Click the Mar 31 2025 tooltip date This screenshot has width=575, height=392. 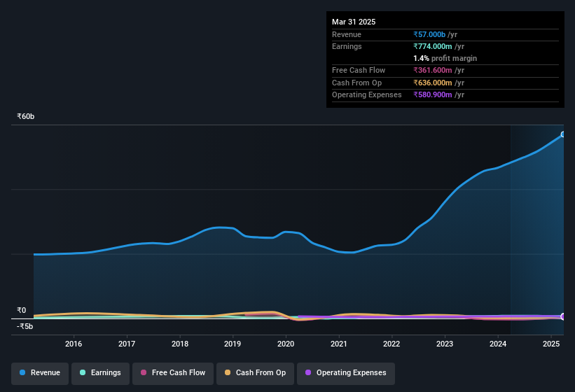(x=354, y=22)
